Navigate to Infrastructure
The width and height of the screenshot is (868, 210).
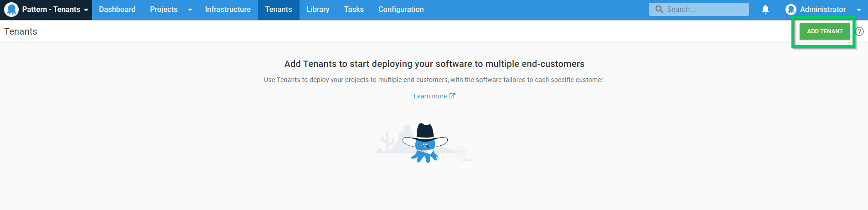point(227,10)
